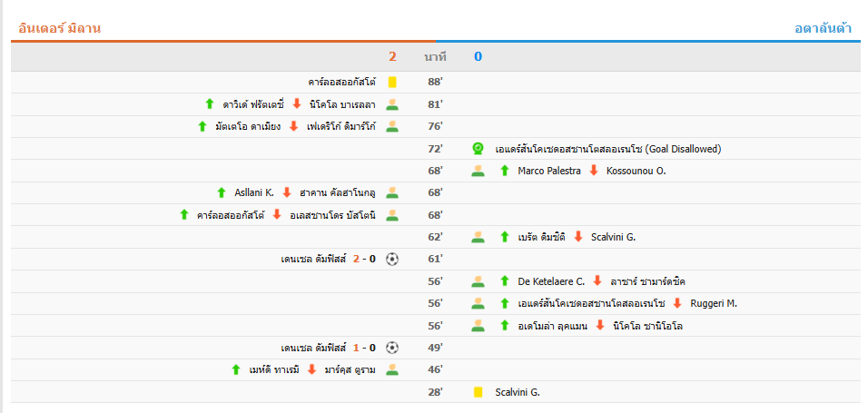The image size is (868, 413).
Task: Click the นาที column header
Action: click(435, 56)
